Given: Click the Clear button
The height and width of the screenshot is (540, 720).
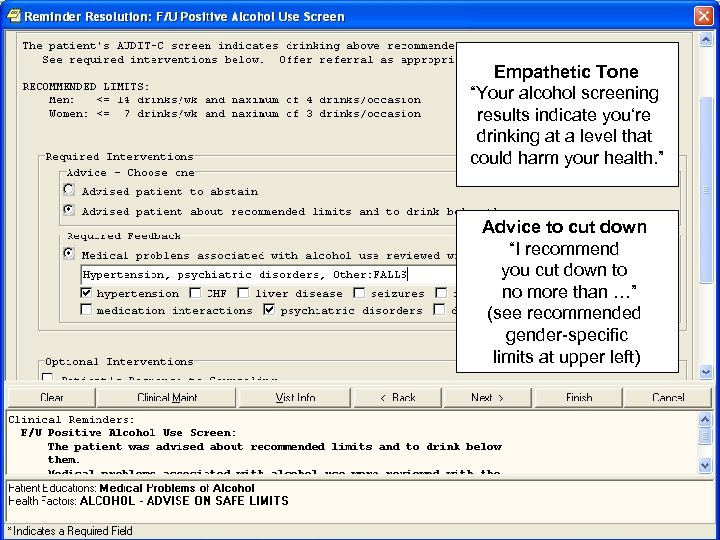Looking at the screenshot, I should (x=52, y=398).
